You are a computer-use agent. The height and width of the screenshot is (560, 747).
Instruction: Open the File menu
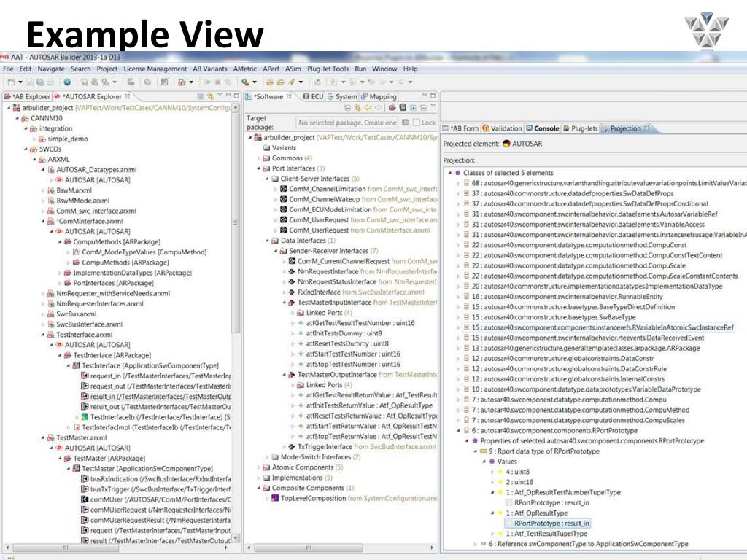[x=9, y=69]
